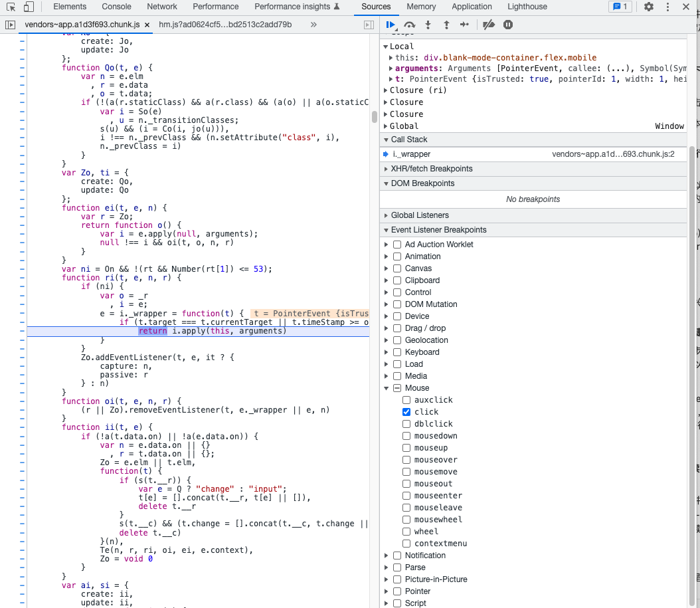700x608 pixels.
Task: Expand the this: div.blank-mode-container entry
Action: 391,58
